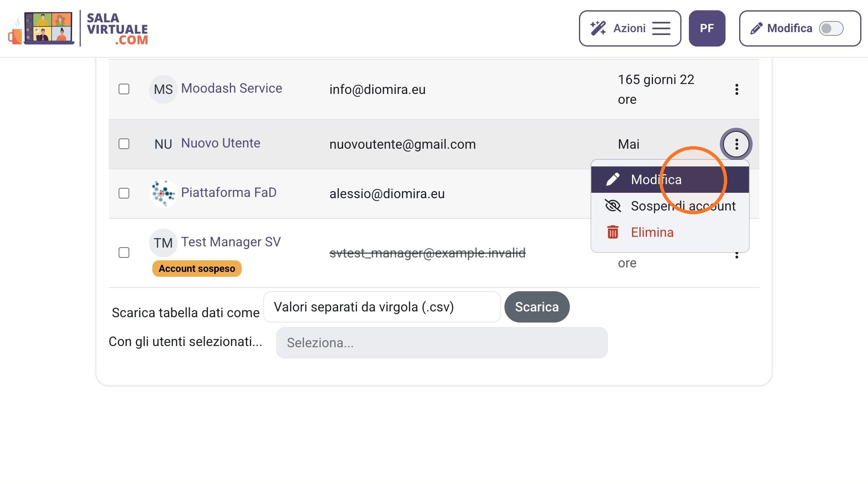Choose Elimina in the context menu

670,232
